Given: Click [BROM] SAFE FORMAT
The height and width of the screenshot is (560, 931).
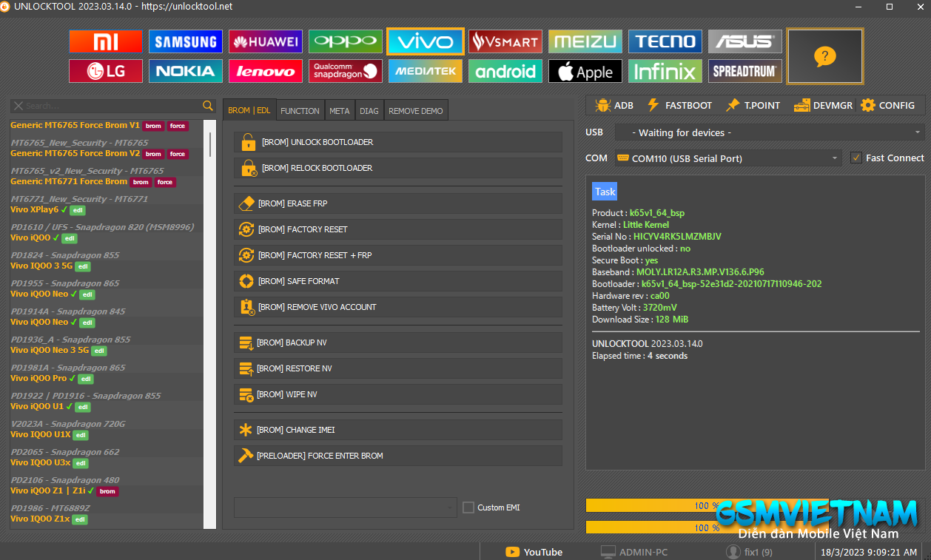Looking at the screenshot, I should click(398, 281).
